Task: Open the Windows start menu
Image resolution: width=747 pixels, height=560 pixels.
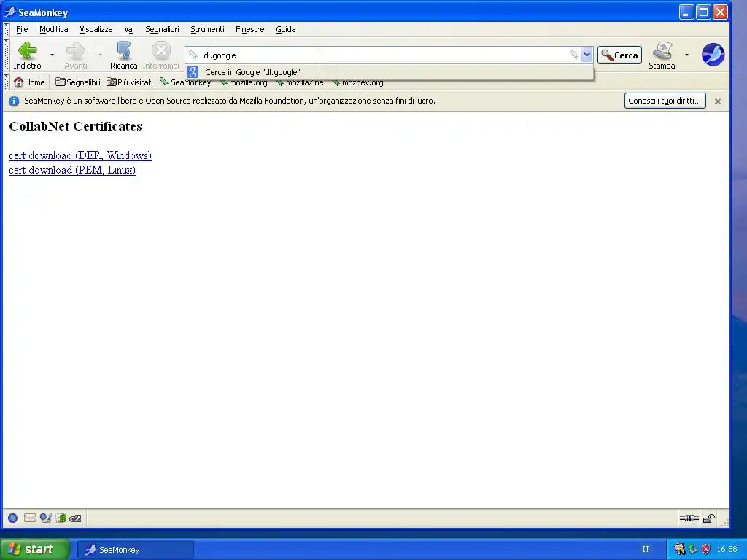Action: 34,550
